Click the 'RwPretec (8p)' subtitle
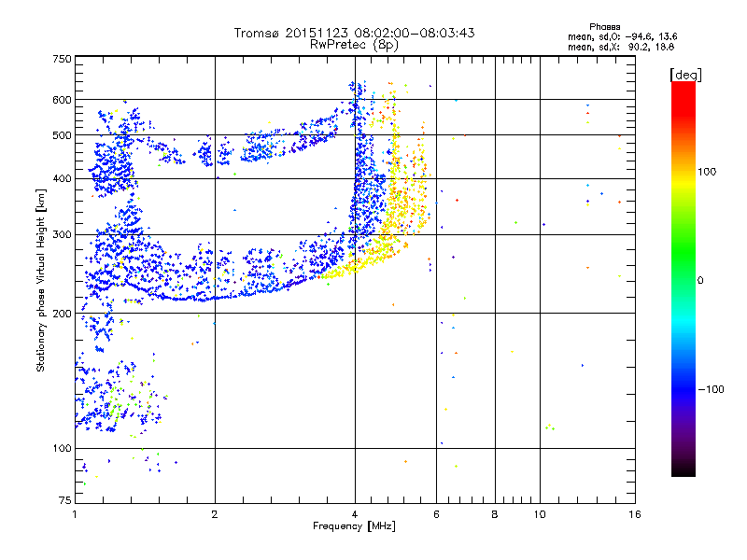Viewport: 747px width, 560px height. [x=354, y=45]
